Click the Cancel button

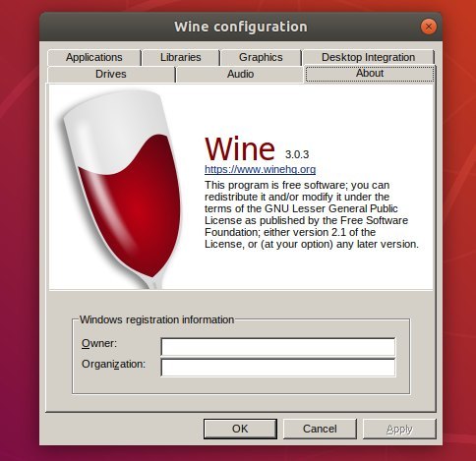pyautogui.click(x=320, y=429)
